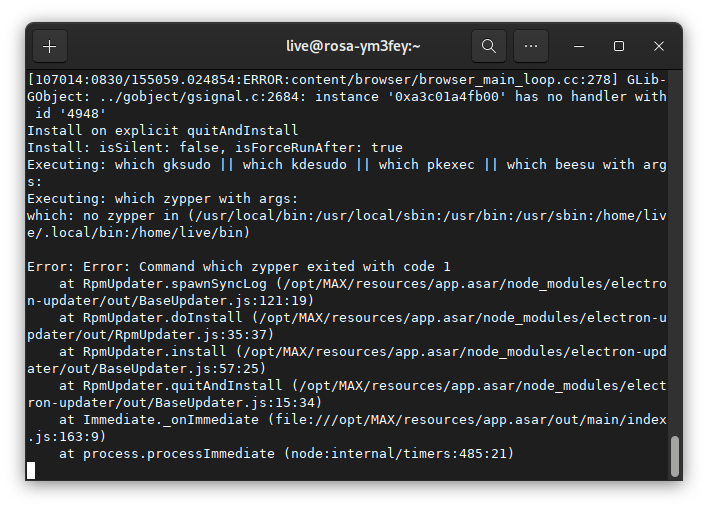The height and width of the screenshot is (509, 708).
Task: Click the 'at process.processImmediate' stack trace line
Action: coord(286,454)
